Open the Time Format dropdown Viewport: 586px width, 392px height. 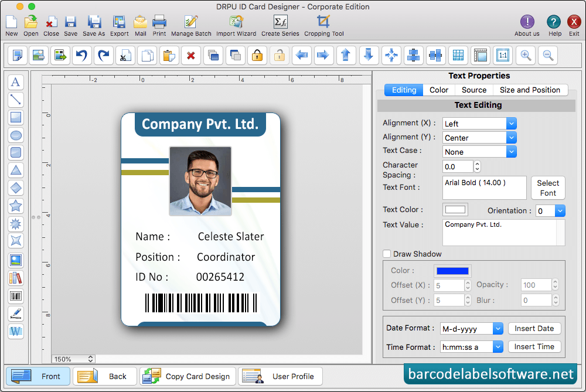(472, 347)
